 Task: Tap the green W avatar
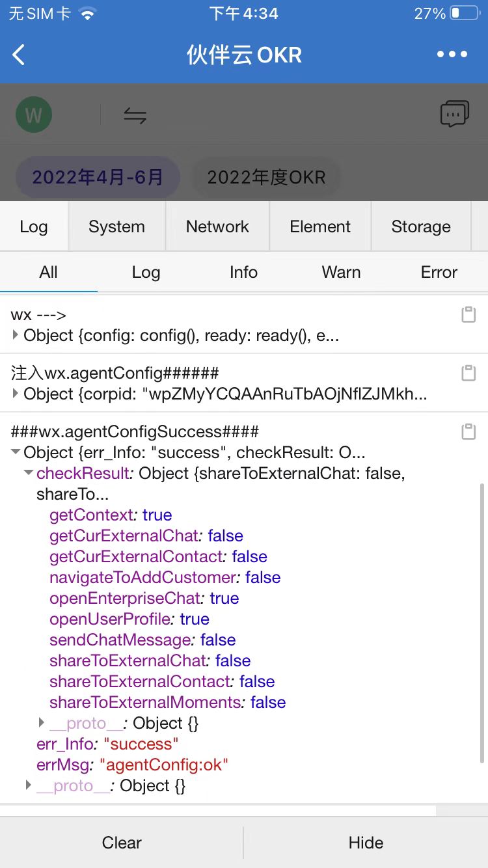tap(34, 115)
